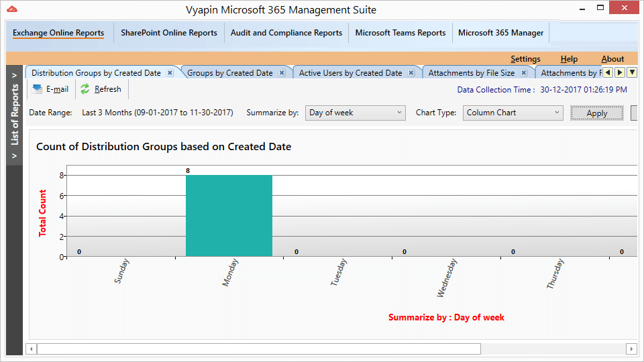This screenshot has width=644, height=362.
Task: Open the Exchange Online Reports tab
Action: coord(58,33)
